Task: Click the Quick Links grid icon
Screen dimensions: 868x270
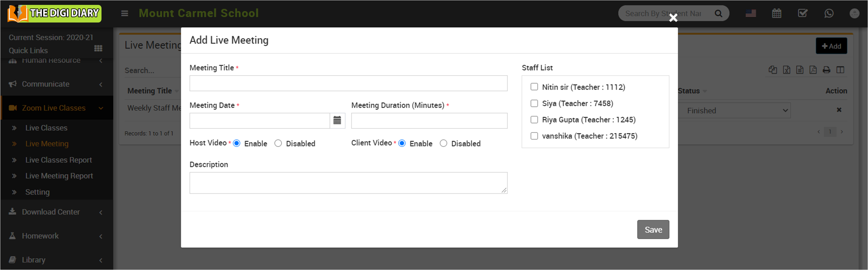Action: pyautogui.click(x=98, y=49)
